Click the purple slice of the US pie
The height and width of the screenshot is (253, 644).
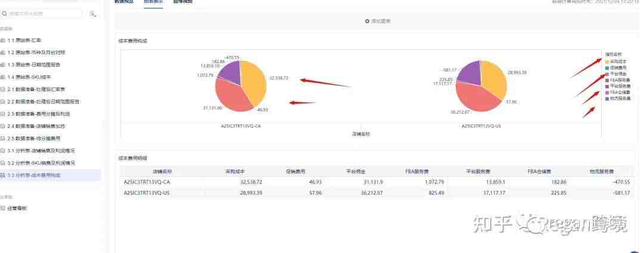[469, 72]
